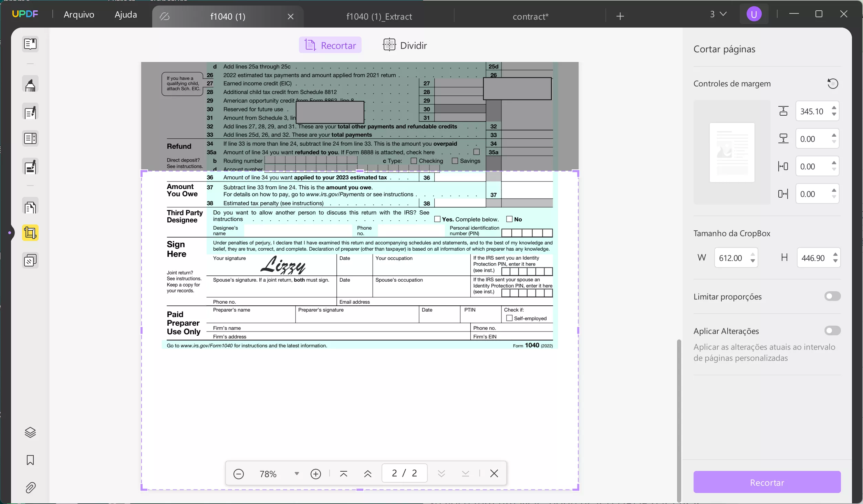Open the Reader mode icon in sidebar
This screenshot has width=863, height=504.
[30, 44]
